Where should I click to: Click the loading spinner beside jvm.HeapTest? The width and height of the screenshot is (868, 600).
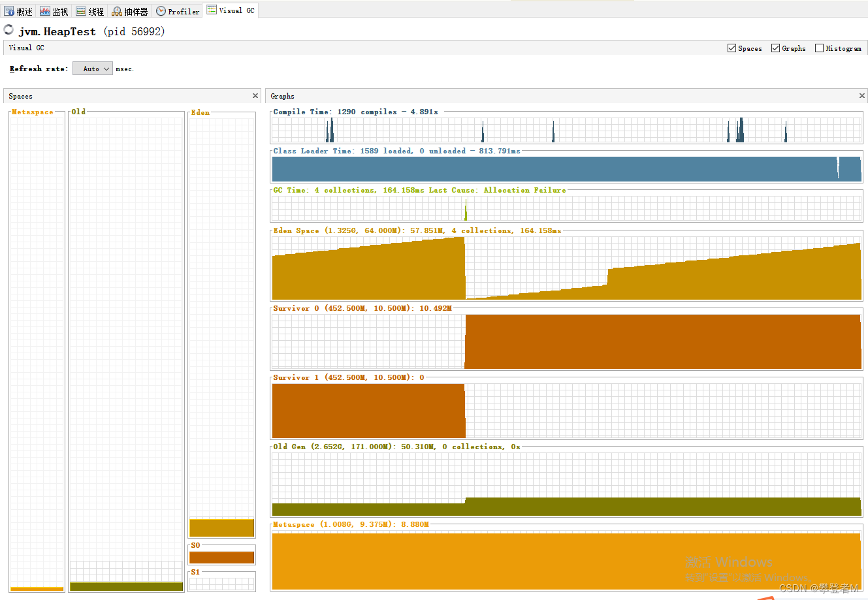8,29
